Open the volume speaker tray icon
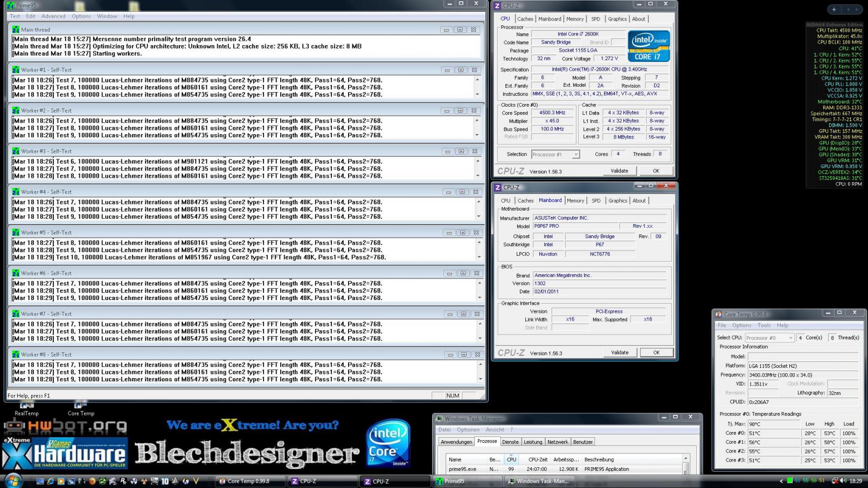Viewport: 868px width, 488px height. (x=843, y=481)
